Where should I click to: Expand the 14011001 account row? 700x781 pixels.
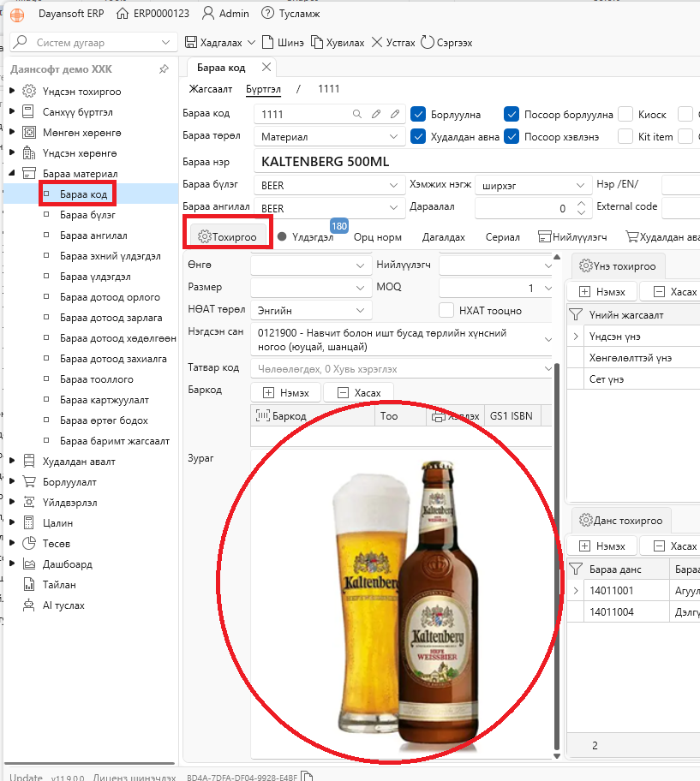click(576, 591)
